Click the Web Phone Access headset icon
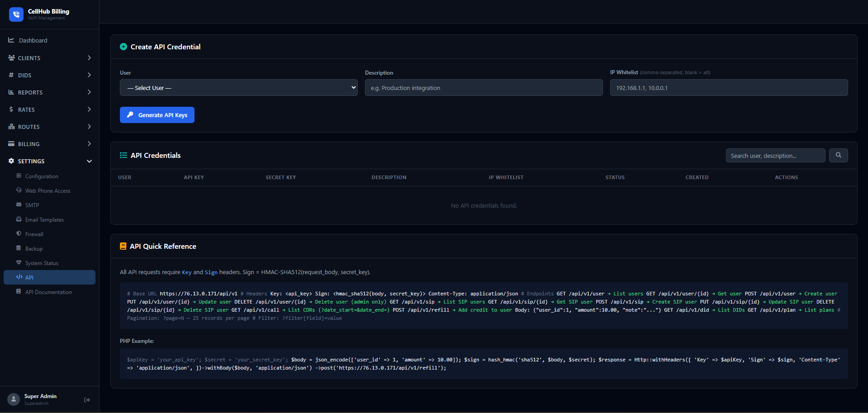The width and height of the screenshot is (868, 413). coord(19,190)
